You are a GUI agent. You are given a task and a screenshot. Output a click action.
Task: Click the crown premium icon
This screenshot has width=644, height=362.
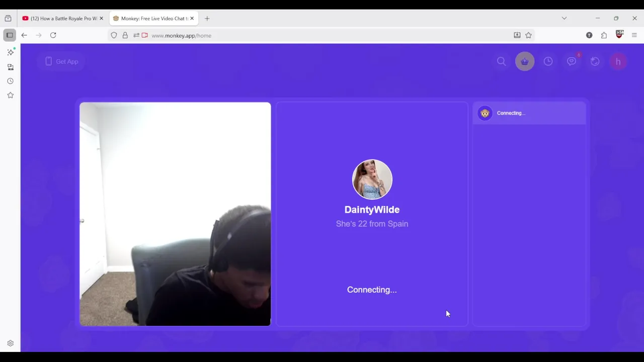click(525, 61)
